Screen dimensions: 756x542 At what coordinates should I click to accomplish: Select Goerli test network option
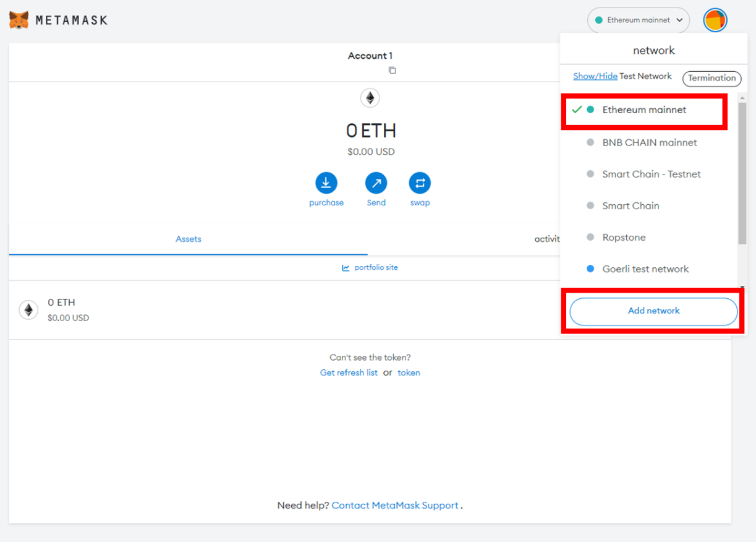click(645, 269)
